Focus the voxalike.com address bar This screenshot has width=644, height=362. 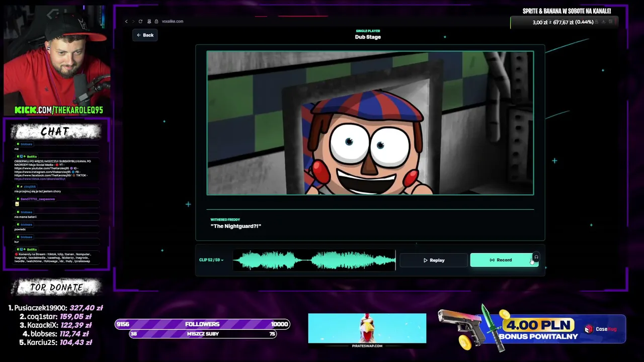click(173, 22)
